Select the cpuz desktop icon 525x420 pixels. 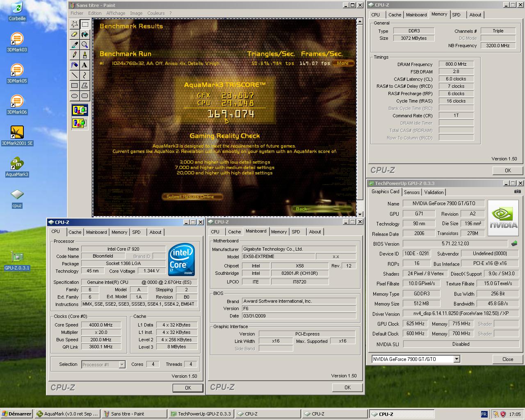pyautogui.click(x=17, y=198)
